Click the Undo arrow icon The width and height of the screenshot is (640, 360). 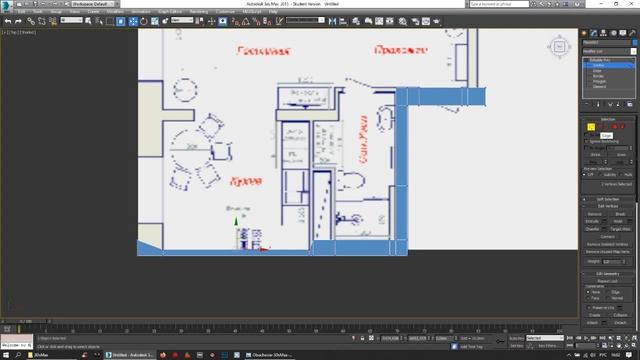[x=8, y=21]
